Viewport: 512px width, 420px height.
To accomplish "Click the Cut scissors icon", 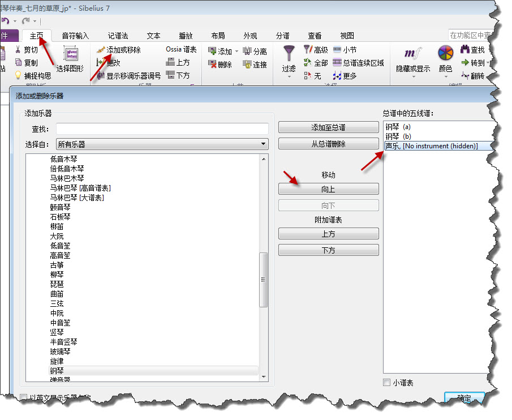I will coord(18,49).
